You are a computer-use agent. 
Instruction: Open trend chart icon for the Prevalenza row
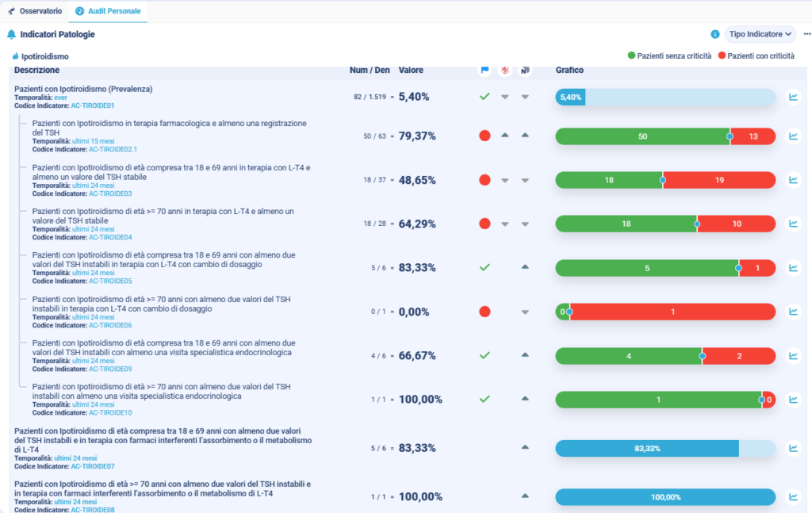(x=792, y=97)
